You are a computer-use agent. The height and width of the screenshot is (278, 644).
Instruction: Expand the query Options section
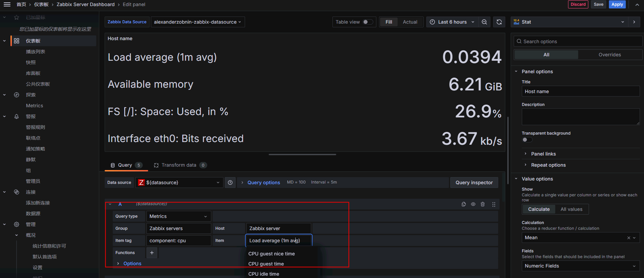(132, 263)
